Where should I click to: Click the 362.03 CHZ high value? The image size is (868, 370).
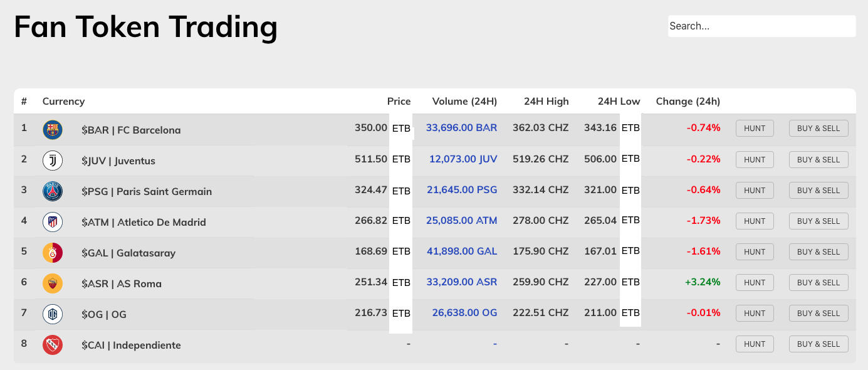tap(541, 128)
